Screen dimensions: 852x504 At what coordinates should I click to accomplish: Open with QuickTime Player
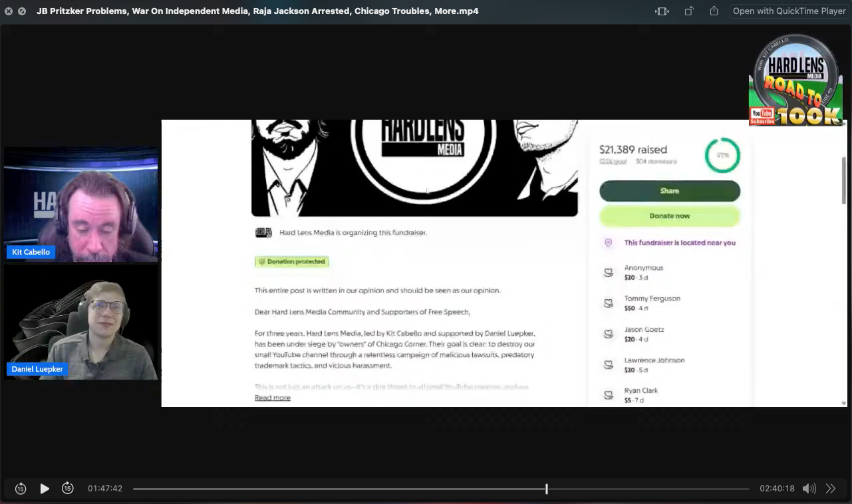pos(789,11)
